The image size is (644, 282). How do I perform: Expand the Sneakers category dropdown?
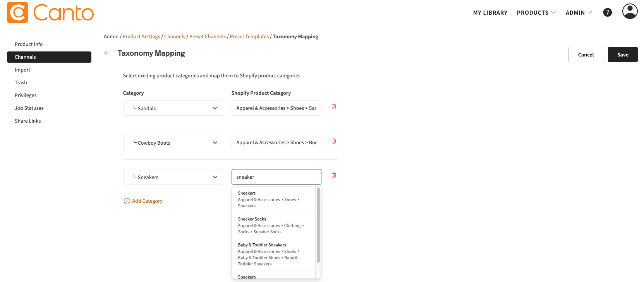pos(173,177)
